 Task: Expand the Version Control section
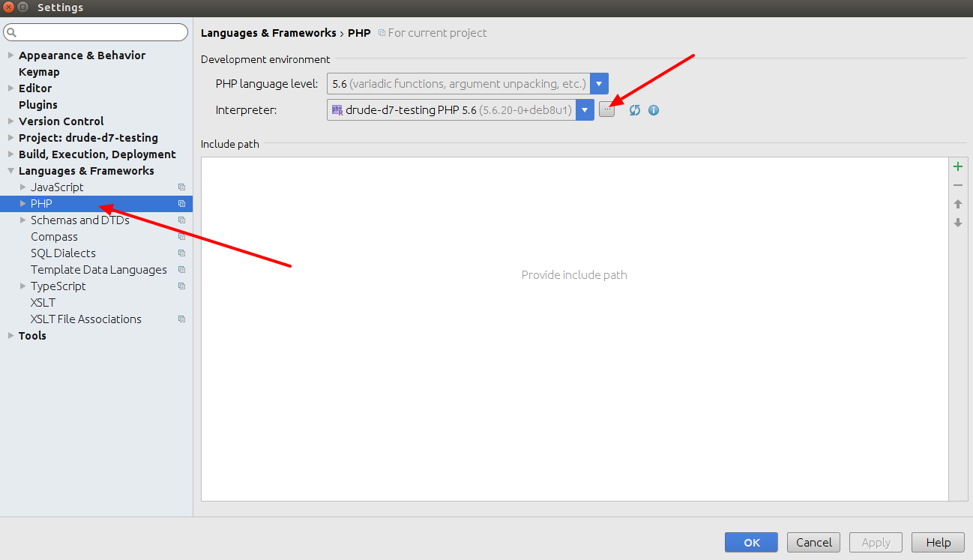(x=10, y=121)
